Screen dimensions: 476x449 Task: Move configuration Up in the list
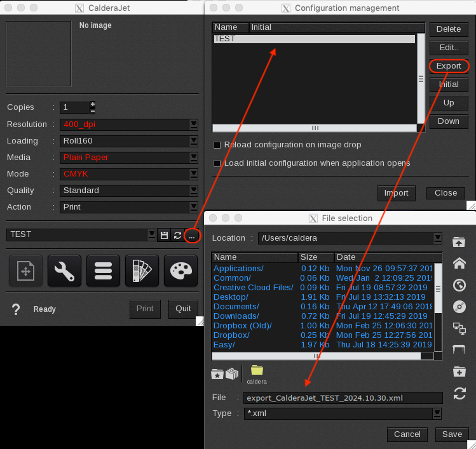449,103
